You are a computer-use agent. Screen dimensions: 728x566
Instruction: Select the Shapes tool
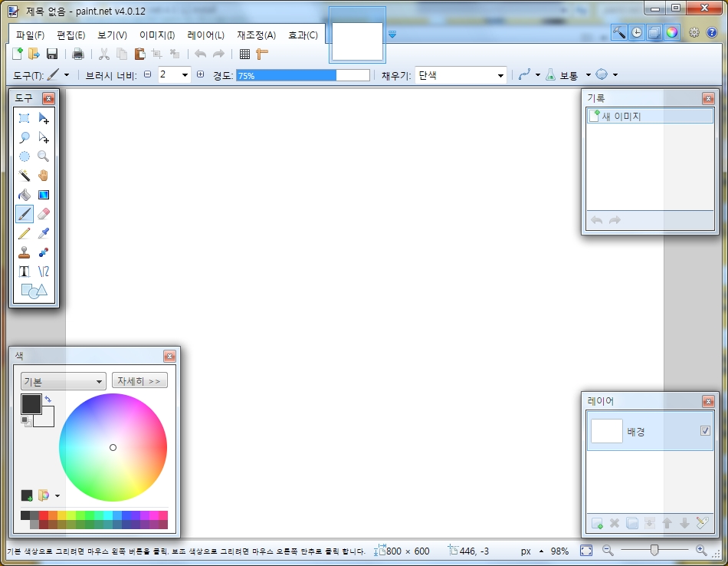tap(34, 291)
